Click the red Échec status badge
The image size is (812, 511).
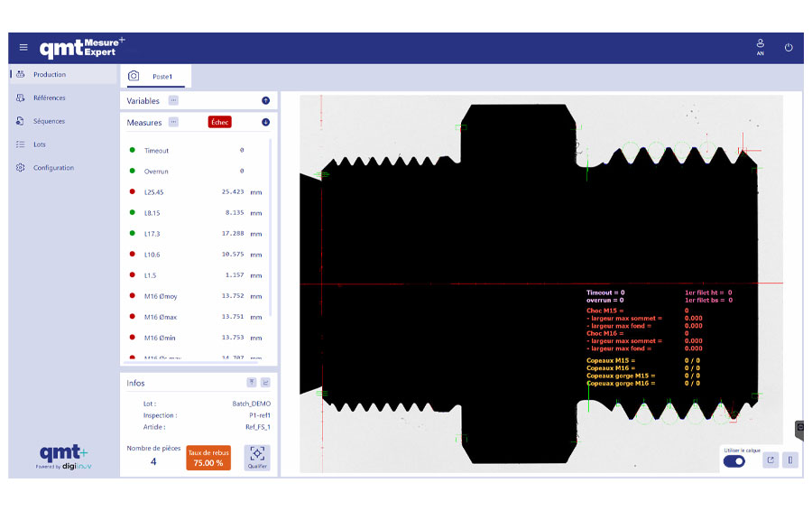(x=219, y=122)
